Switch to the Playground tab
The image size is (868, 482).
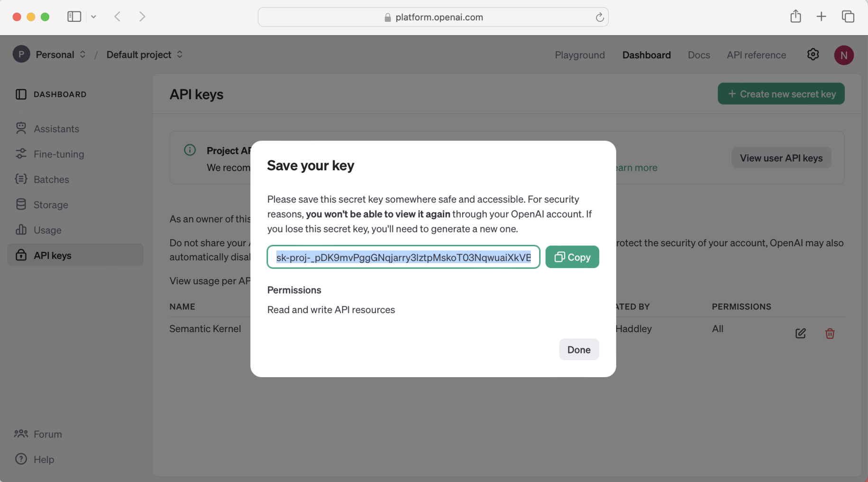click(x=579, y=55)
